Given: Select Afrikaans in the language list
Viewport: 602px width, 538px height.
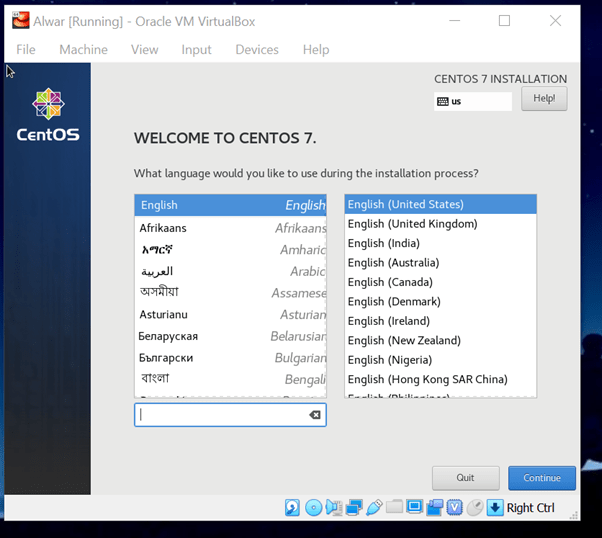Looking at the screenshot, I should coord(163,228).
